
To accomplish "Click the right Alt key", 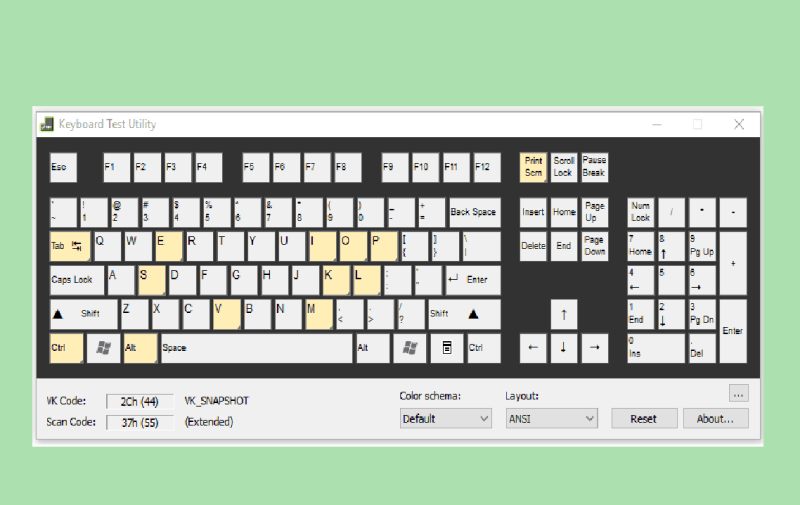I will (373, 348).
